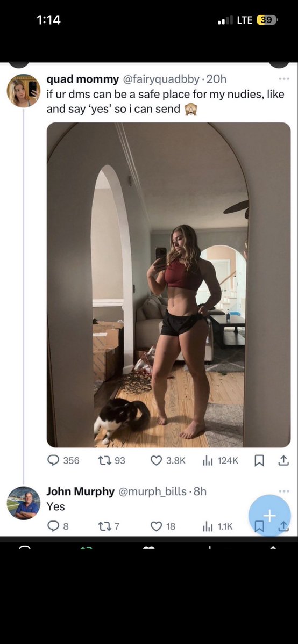View analytics showing 124K views
This screenshot has height=644, width=298.
(x=221, y=460)
